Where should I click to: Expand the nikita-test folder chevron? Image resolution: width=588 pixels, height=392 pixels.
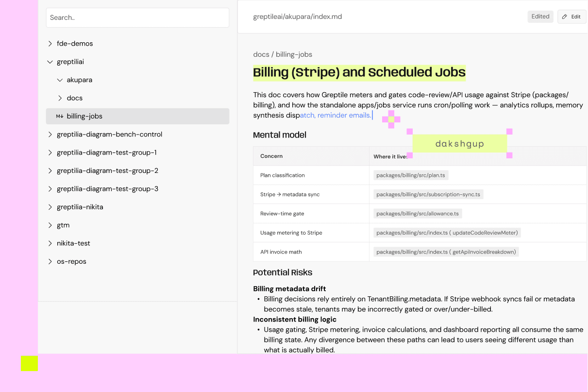point(50,243)
